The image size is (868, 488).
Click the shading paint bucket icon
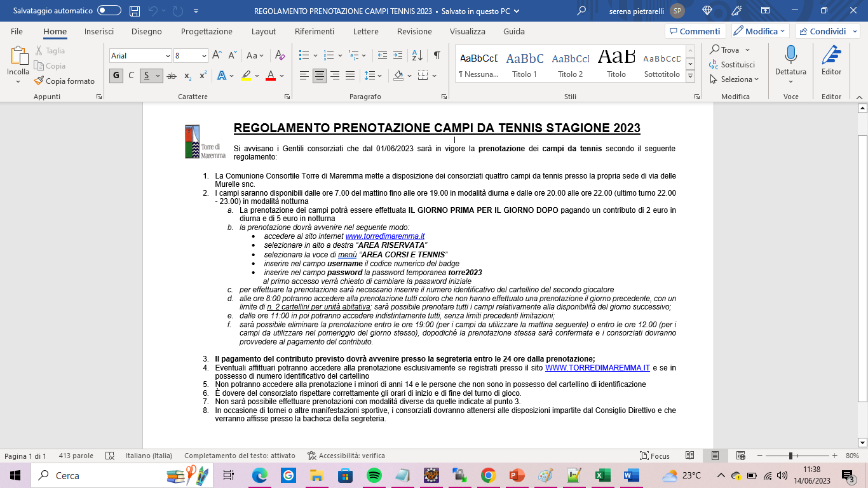(x=398, y=76)
